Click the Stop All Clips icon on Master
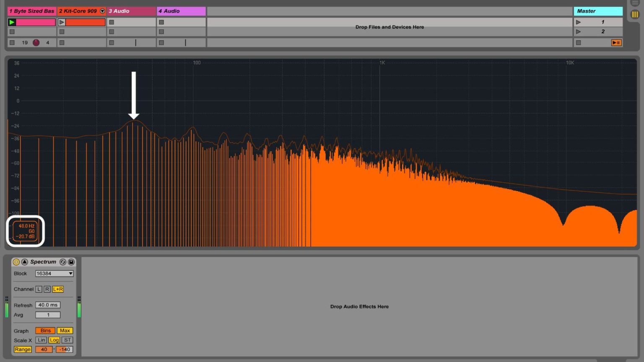644x362 pixels. point(579,42)
